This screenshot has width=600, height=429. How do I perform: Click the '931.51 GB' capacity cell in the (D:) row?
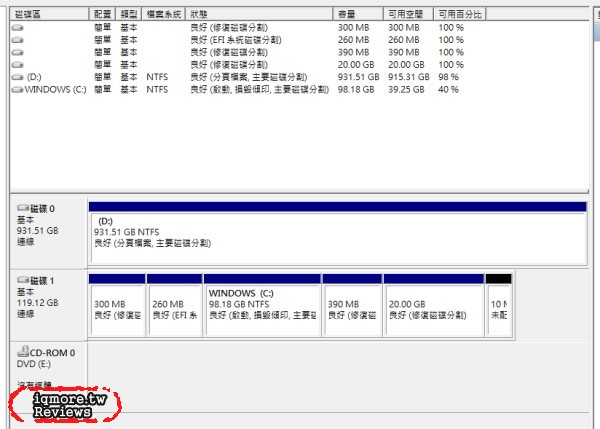tap(359, 77)
